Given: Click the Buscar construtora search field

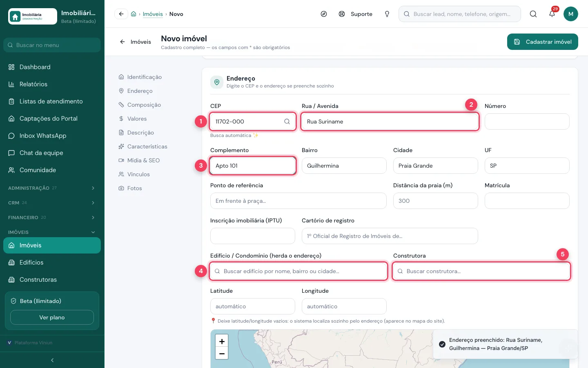Looking at the screenshot, I should click(481, 271).
